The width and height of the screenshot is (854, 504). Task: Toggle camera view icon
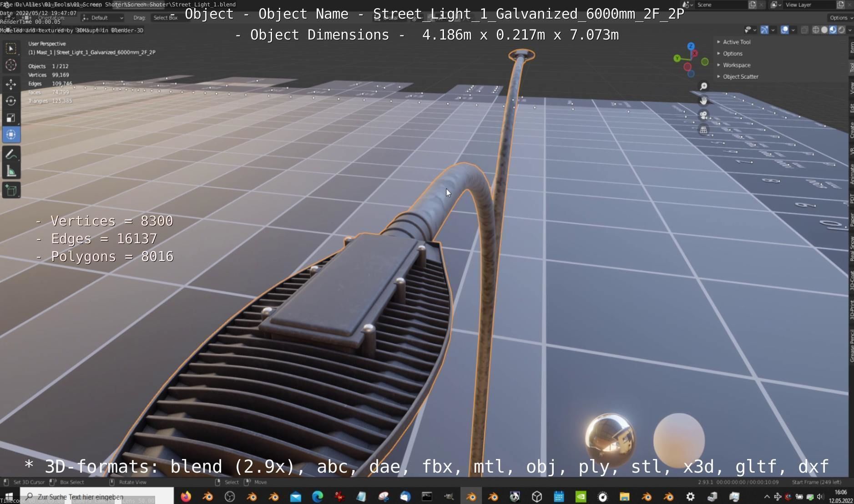point(703,116)
